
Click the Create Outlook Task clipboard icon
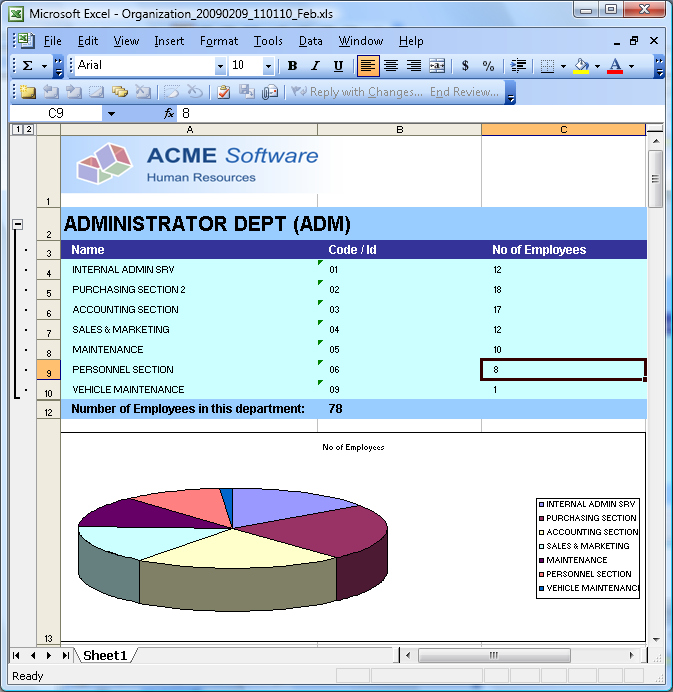point(224,92)
